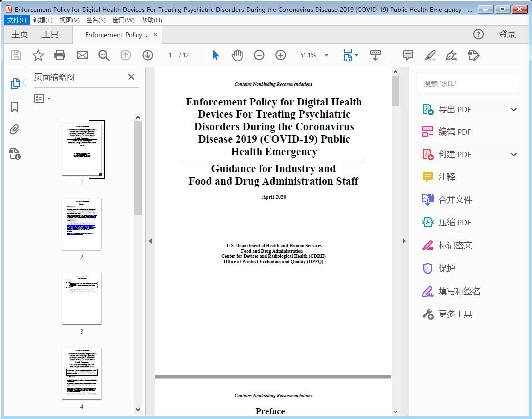
Task: Expand the 导出 PDF options chevron
Action: [513, 109]
